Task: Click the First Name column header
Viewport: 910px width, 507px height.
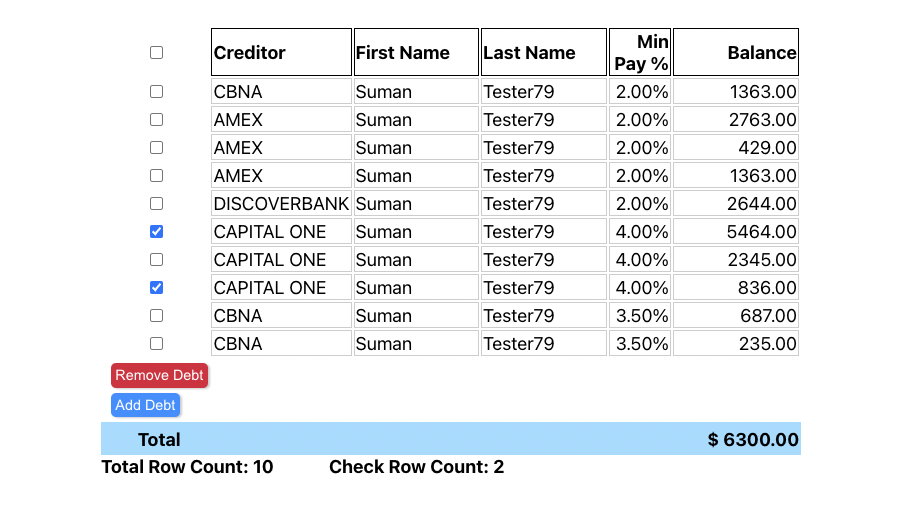Action: click(x=416, y=52)
